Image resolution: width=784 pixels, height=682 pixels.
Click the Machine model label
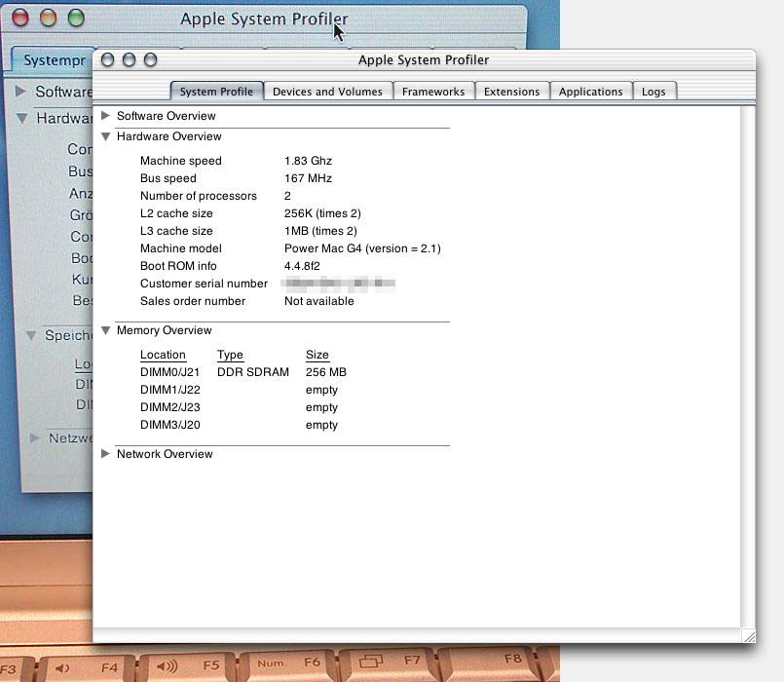coord(180,248)
